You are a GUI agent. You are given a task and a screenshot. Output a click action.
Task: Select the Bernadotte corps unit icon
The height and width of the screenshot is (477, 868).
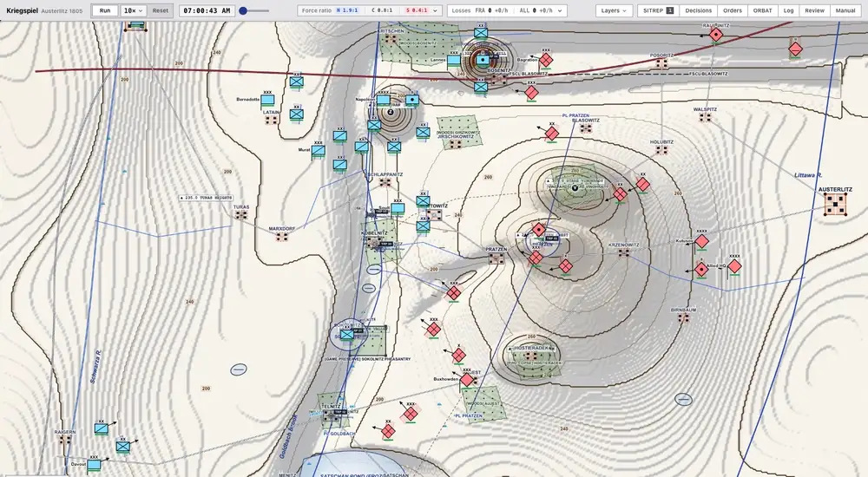click(x=268, y=100)
